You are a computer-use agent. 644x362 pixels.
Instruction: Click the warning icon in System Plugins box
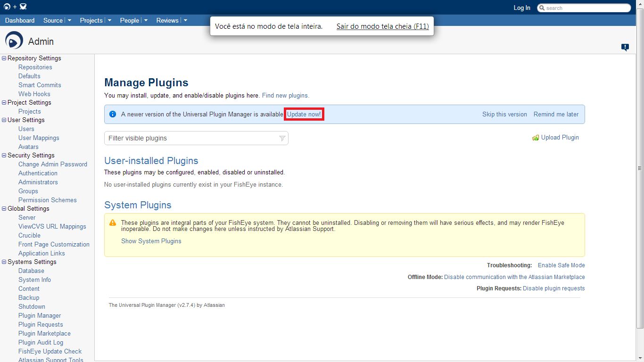[x=113, y=223]
